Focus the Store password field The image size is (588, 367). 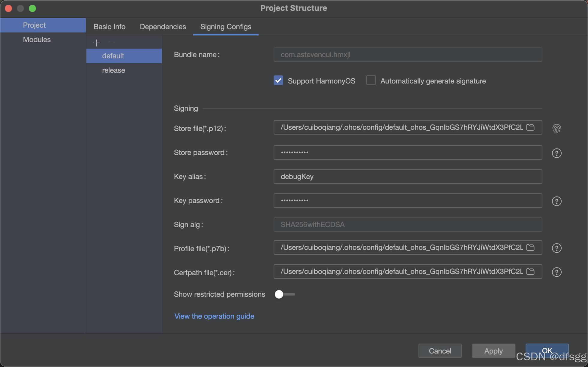408,153
